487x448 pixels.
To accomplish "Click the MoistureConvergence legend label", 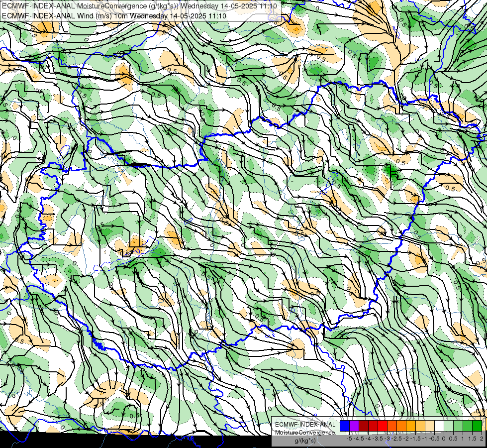I will point(305,433).
